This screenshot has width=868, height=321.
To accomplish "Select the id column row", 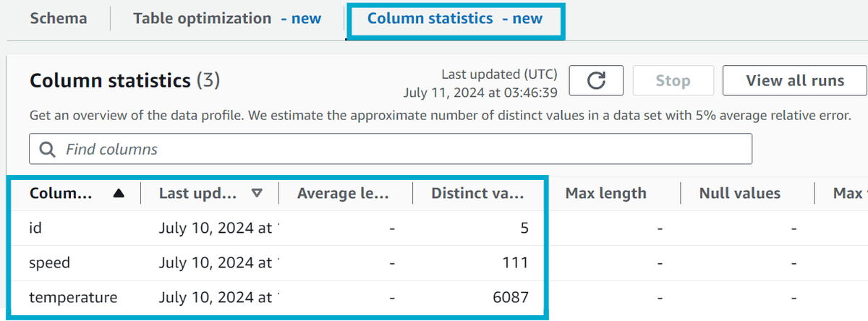I will (x=35, y=228).
